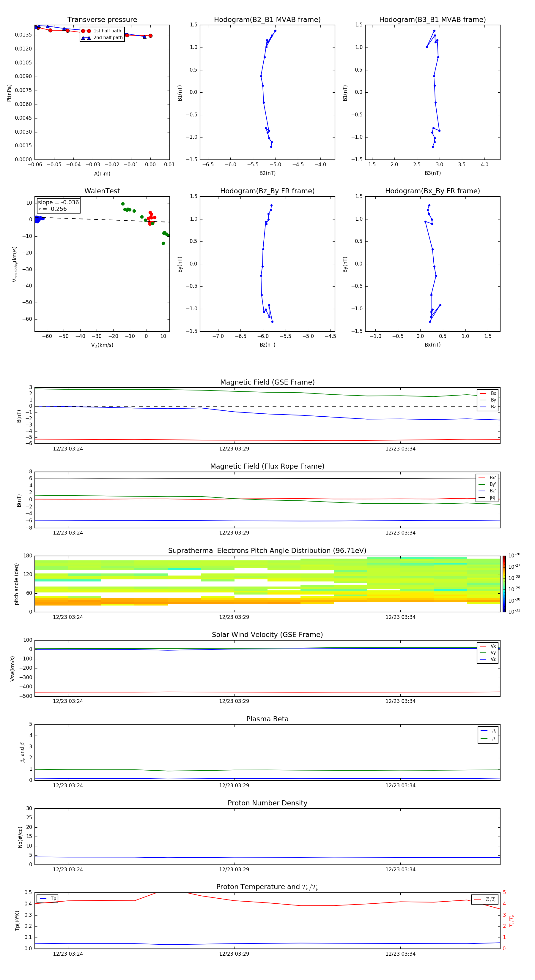Viewport: 535px width, 980px height.
Task: Click the 'Transverse pressure' plot title
Action: [x=102, y=20]
